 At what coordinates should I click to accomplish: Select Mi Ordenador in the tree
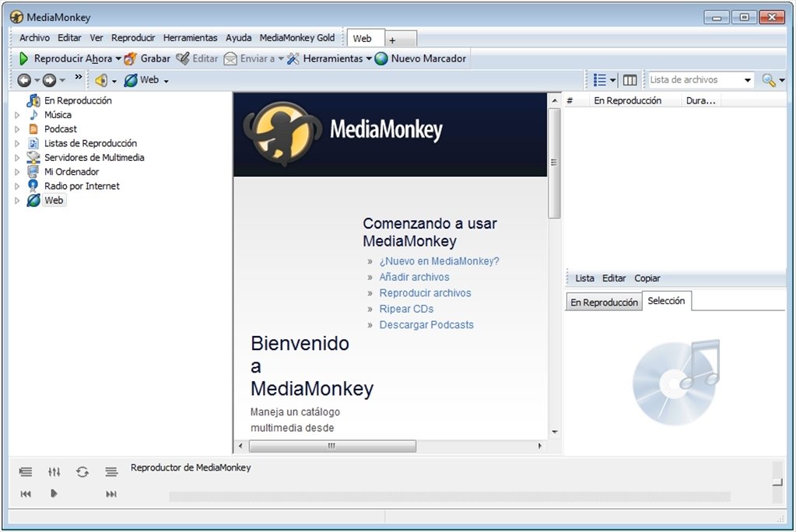72,172
